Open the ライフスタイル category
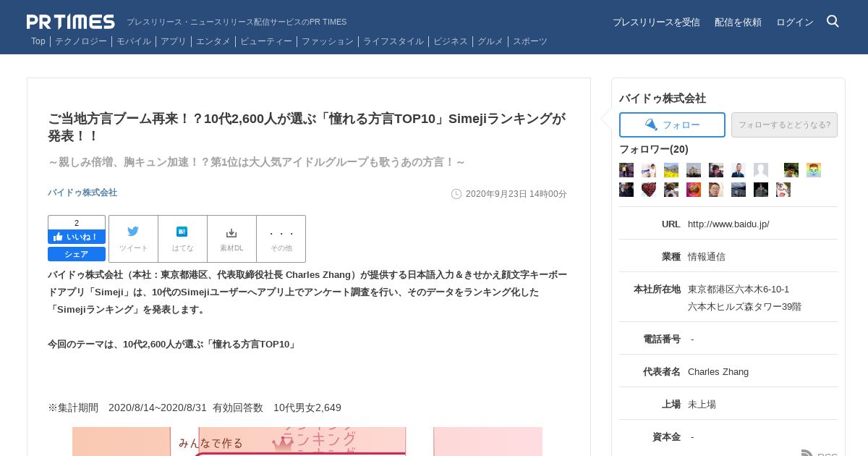The image size is (868, 456). [x=393, y=41]
